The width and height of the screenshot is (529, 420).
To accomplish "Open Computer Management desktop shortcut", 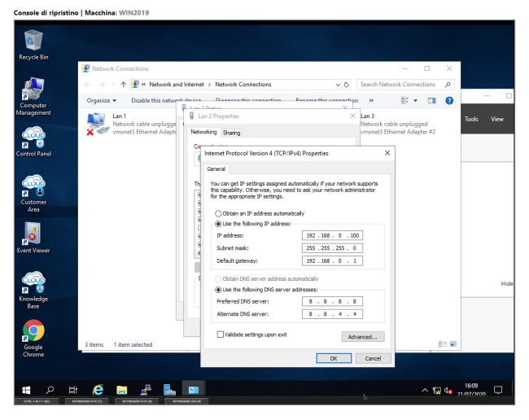I will 33,97.
